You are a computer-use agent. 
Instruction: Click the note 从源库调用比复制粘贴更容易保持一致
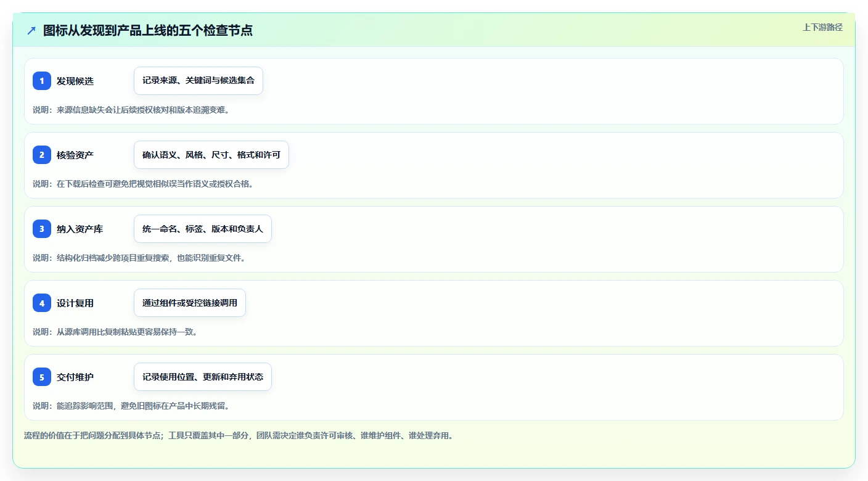pyautogui.click(x=115, y=332)
